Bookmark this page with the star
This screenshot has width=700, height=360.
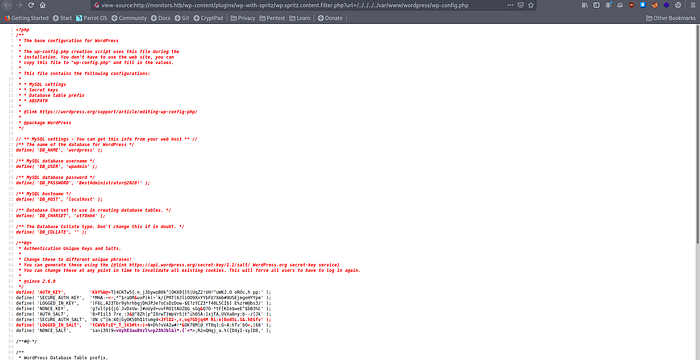coord(531,5)
